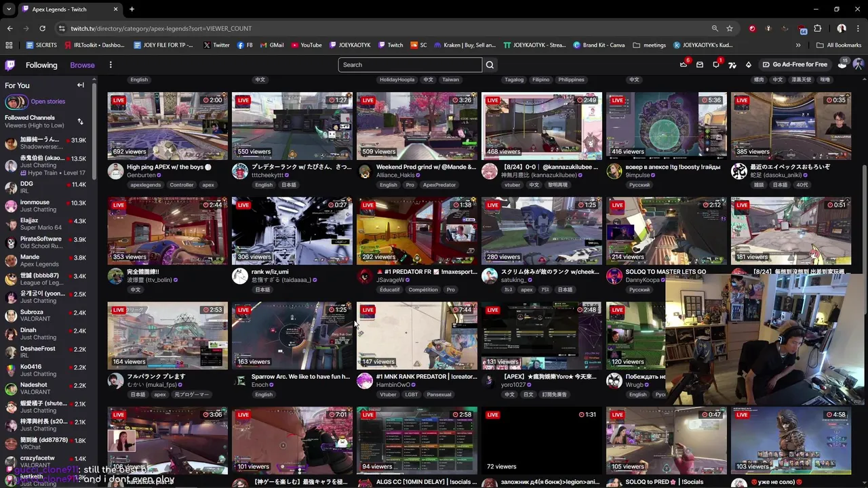Click the Tagalog tag
The width and height of the screenshot is (868, 488).
(x=514, y=80)
